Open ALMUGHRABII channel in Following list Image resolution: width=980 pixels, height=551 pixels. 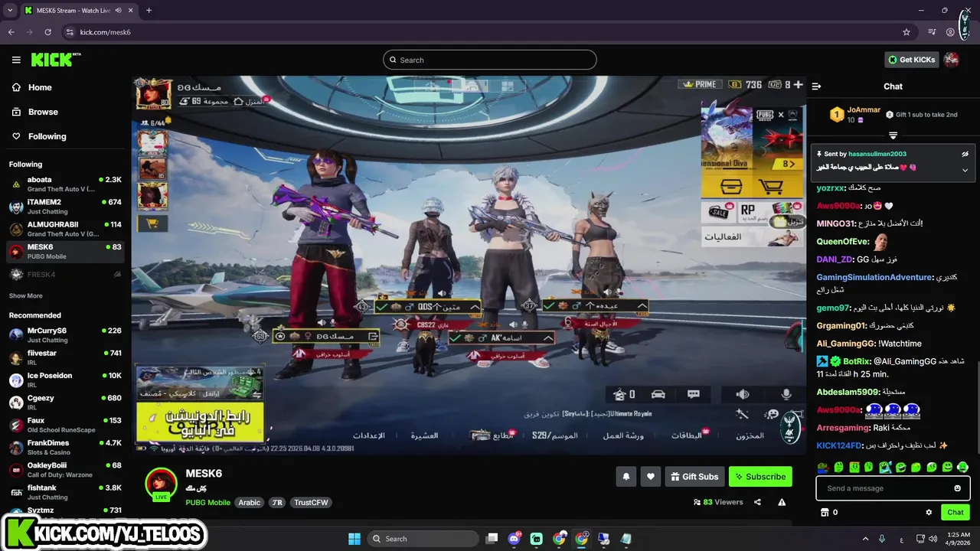click(65, 229)
